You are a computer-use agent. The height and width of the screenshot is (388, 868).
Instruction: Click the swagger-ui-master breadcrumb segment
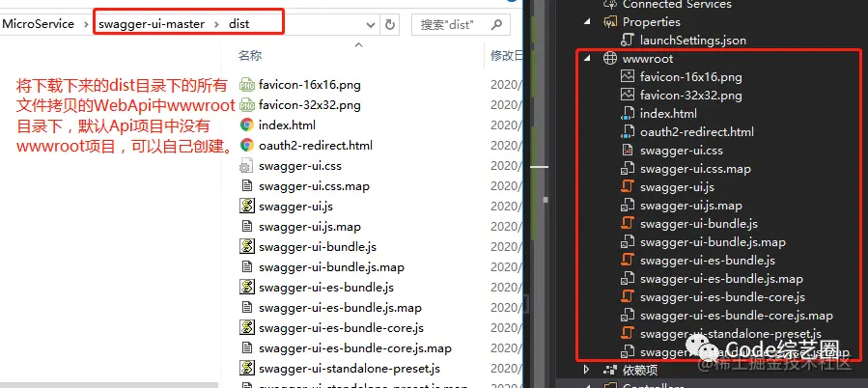tap(152, 24)
